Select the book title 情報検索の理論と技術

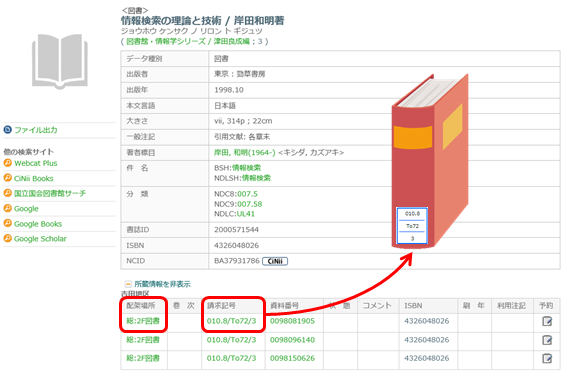pyautogui.click(x=171, y=21)
